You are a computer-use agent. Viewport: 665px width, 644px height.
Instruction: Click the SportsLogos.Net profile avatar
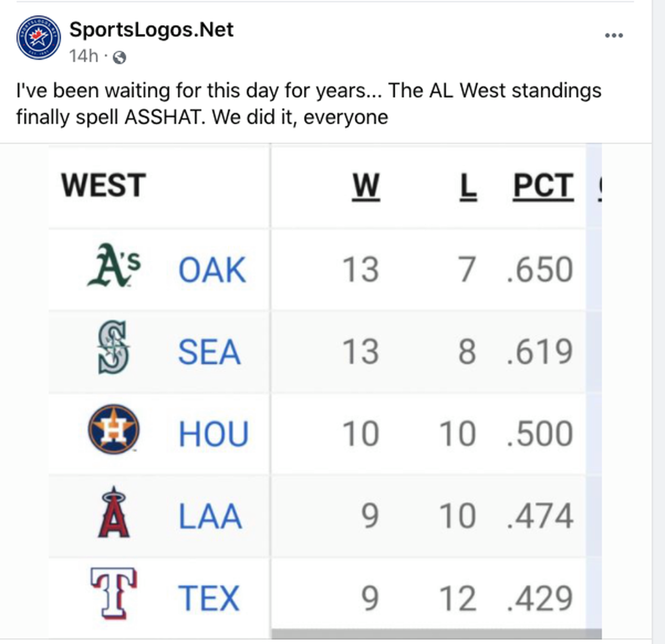click(39, 38)
